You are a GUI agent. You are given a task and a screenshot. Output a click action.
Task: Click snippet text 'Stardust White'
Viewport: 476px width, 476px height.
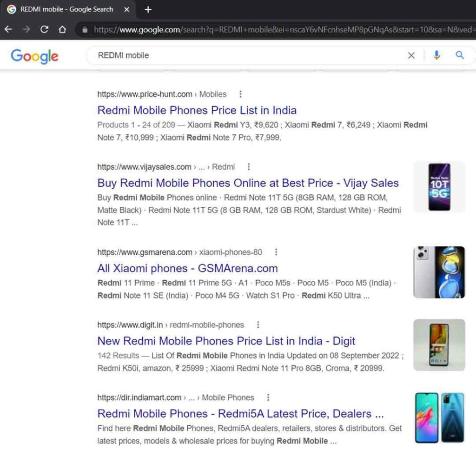click(342, 210)
